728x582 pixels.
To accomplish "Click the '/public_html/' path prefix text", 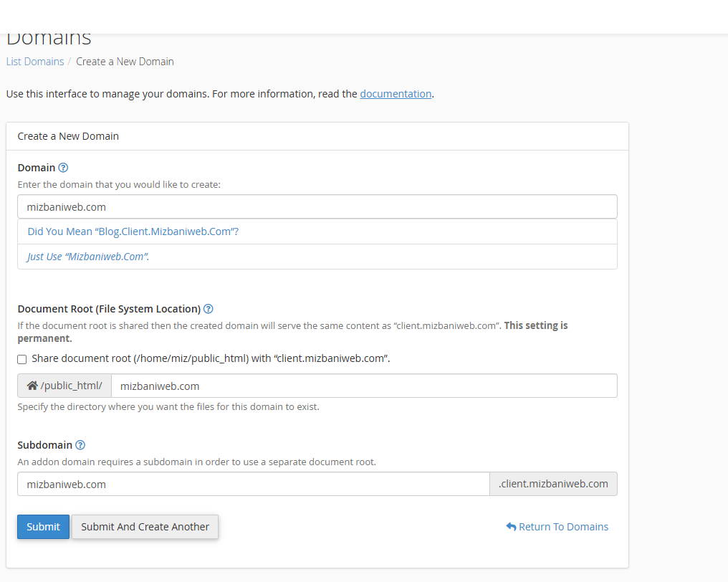I will pos(72,386).
